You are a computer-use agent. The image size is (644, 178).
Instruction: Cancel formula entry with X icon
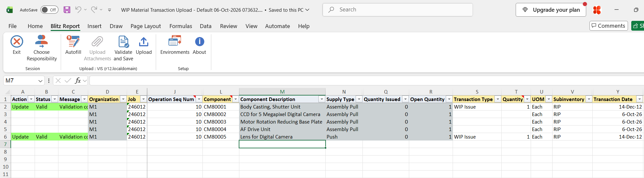58,81
